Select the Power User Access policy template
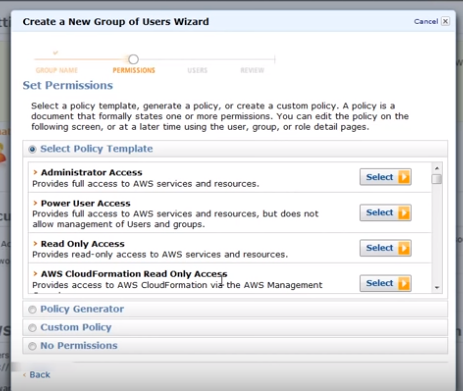This screenshot has width=463, height=391. [385, 212]
